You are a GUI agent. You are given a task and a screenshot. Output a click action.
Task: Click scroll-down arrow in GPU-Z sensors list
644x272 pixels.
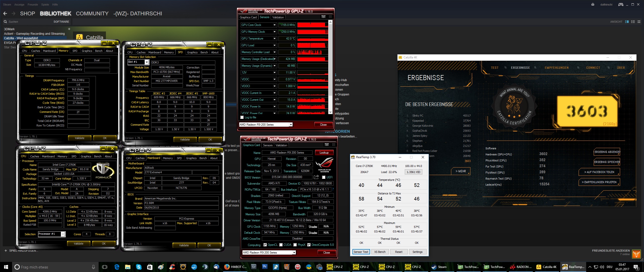coord(330,112)
